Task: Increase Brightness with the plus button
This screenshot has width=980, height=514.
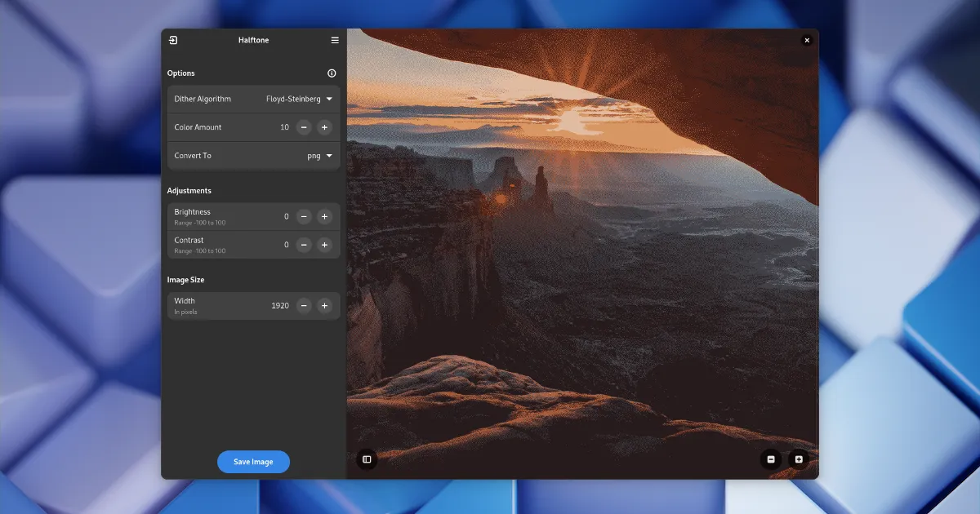Action: (x=324, y=217)
